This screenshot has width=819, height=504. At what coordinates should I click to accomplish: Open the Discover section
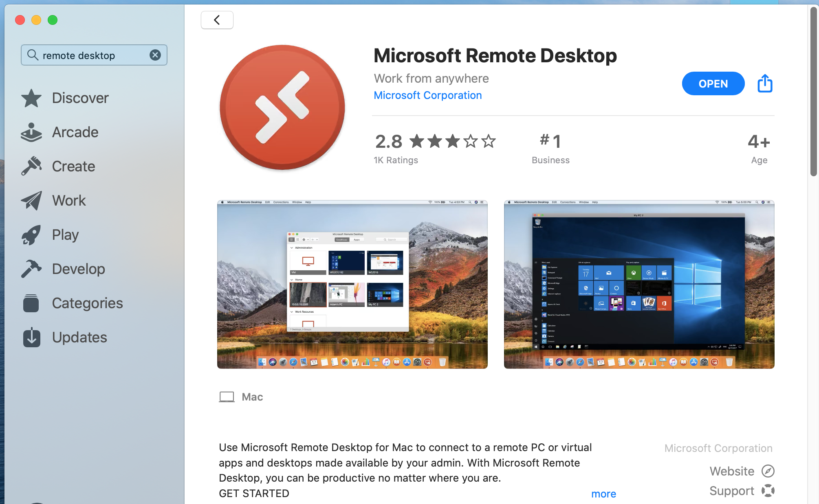point(80,98)
